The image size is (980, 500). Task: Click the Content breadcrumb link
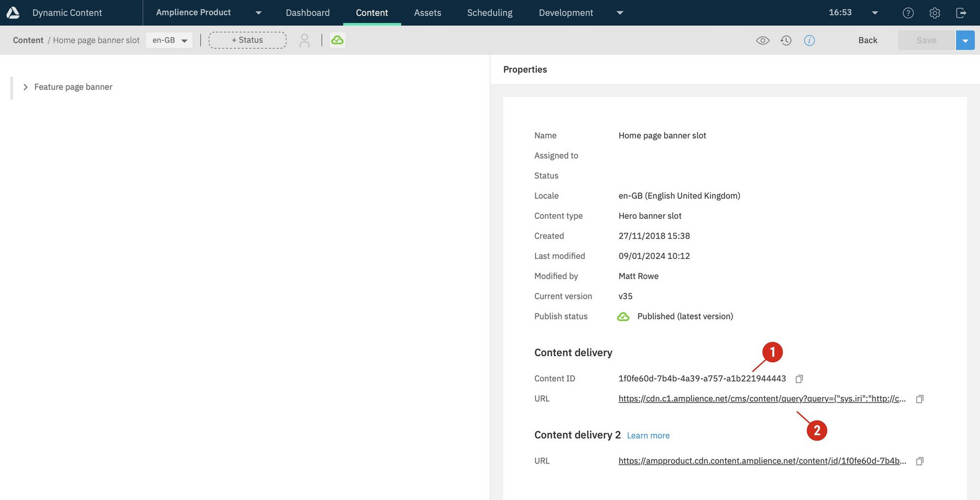tap(28, 40)
